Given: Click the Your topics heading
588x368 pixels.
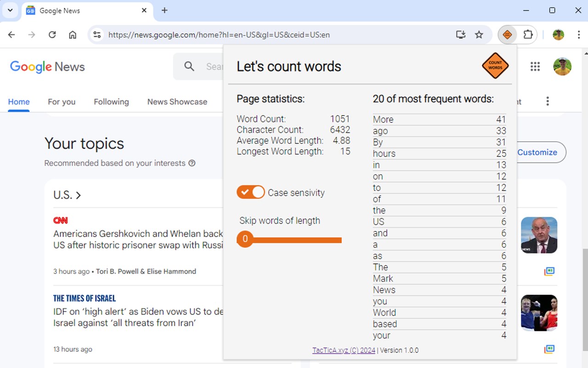Looking at the screenshot, I should (x=84, y=144).
